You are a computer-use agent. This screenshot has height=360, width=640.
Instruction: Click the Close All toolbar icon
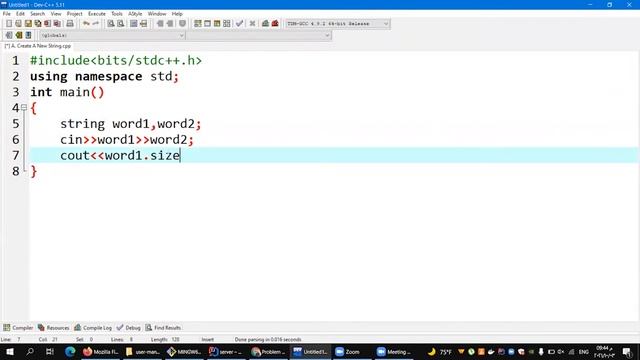point(57,24)
